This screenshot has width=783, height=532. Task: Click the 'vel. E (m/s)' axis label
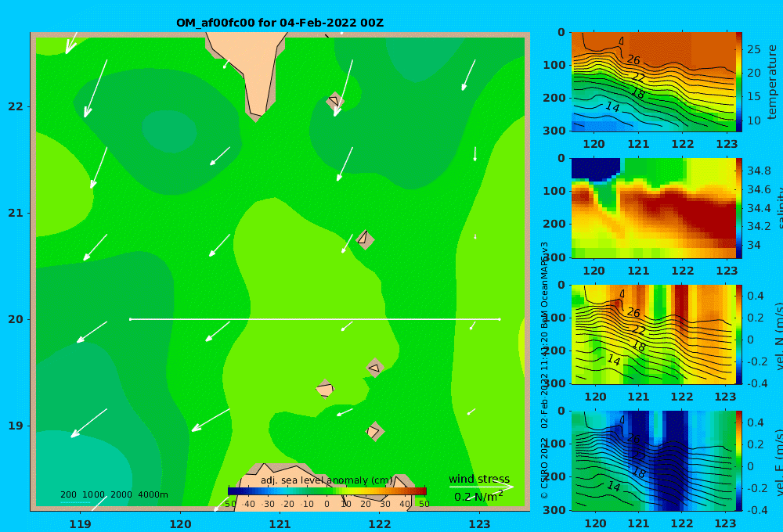click(779, 462)
